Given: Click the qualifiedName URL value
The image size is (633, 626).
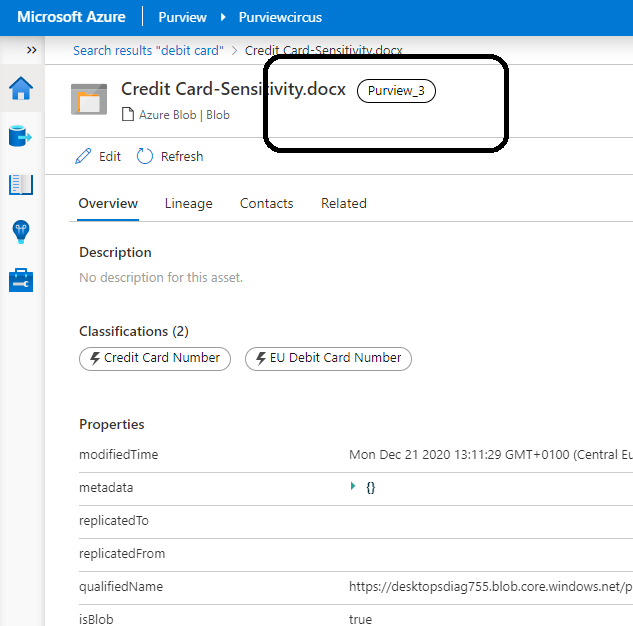Looking at the screenshot, I should point(490,587).
